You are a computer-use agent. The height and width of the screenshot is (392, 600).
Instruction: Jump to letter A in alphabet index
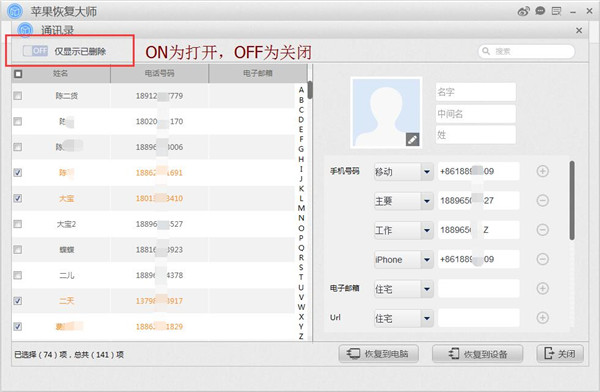[x=301, y=90]
